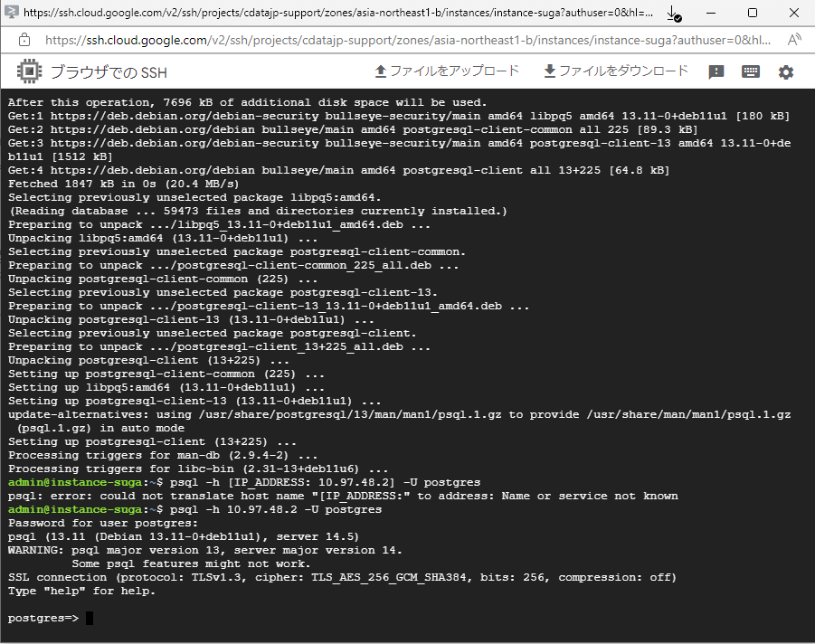
Task: Click 'Processing triggers for libc-bin' line
Action: click(198, 469)
